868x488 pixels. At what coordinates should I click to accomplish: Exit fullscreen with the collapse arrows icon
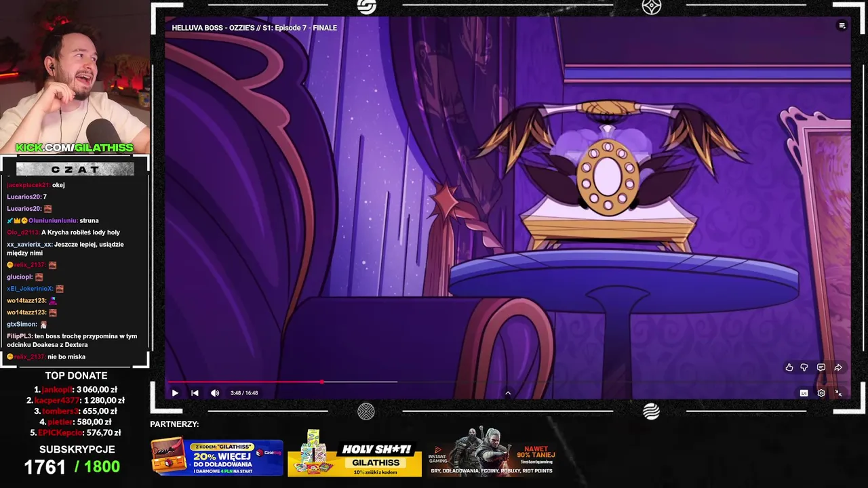coord(838,393)
